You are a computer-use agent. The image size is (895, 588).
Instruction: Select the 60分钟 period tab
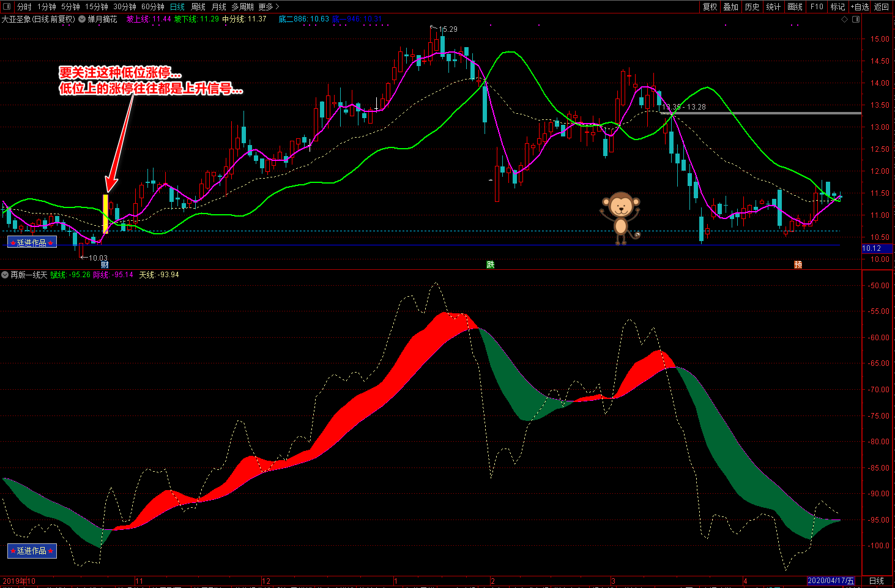pos(152,7)
